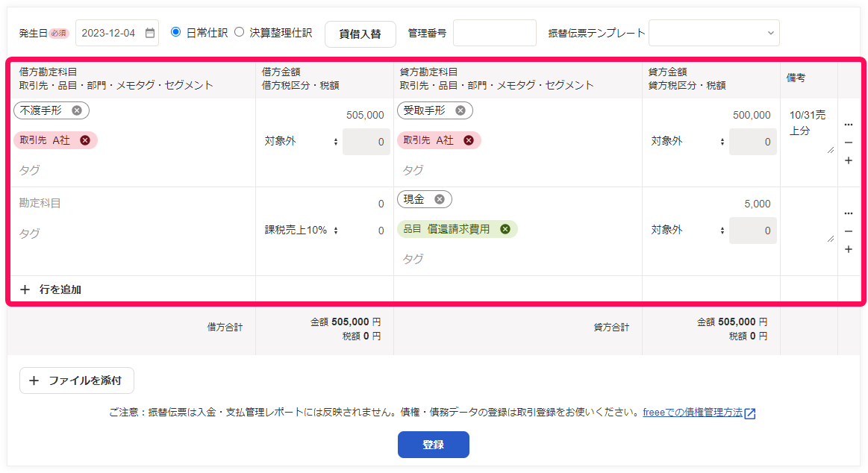Click the 管理番号 input field

click(x=495, y=33)
